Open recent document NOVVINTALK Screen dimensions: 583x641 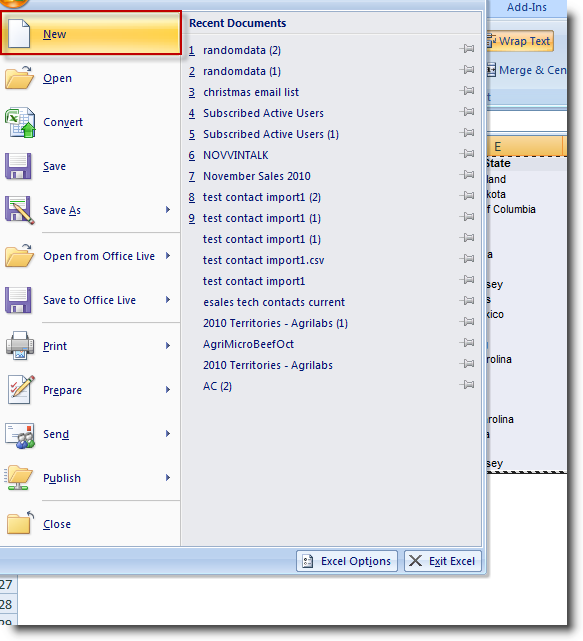tap(235, 155)
